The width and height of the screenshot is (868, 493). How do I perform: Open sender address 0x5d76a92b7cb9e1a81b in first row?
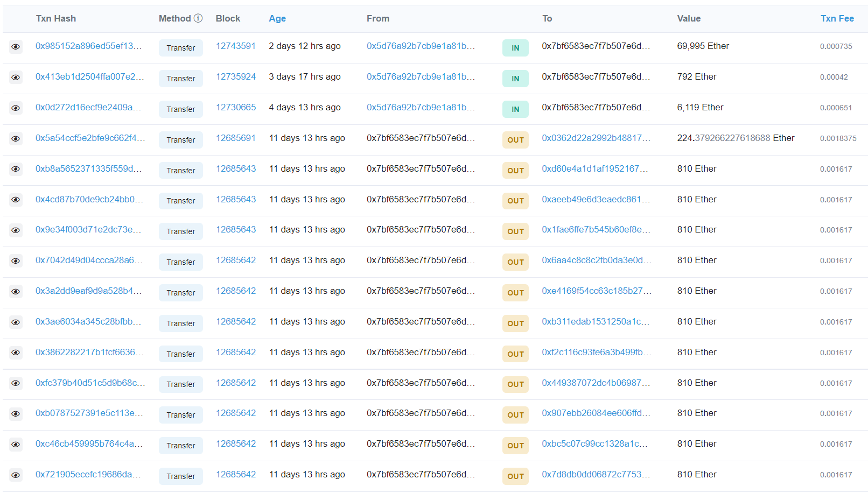click(421, 46)
